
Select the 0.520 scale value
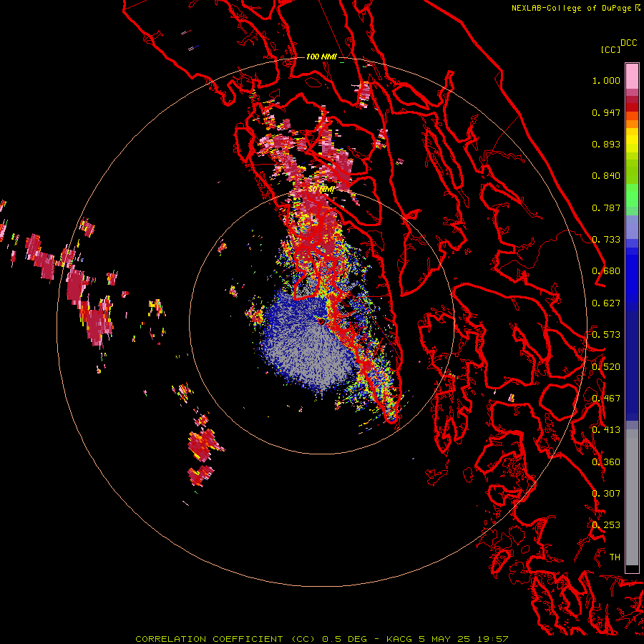606,367
